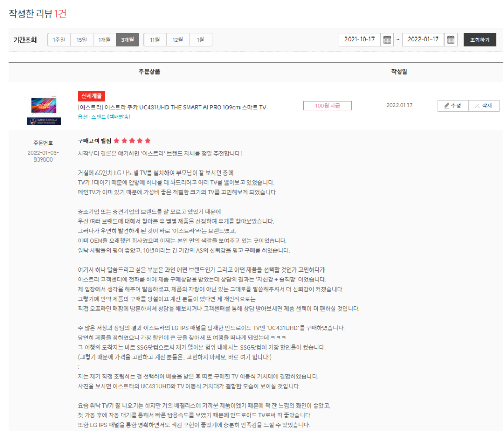Click the 주문상품 column header
The width and height of the screenshot is (504, 431).
coord(149,71)
